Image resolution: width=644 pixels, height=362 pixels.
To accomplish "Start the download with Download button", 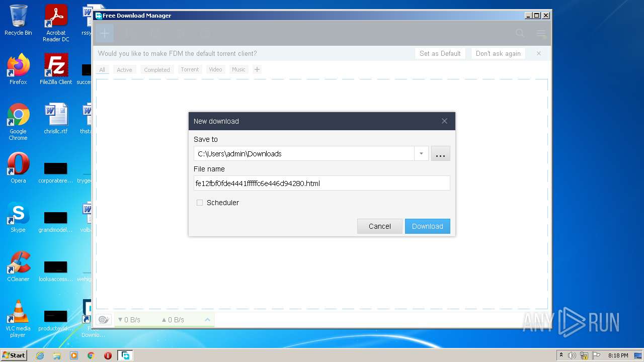I will pos(428,226).
